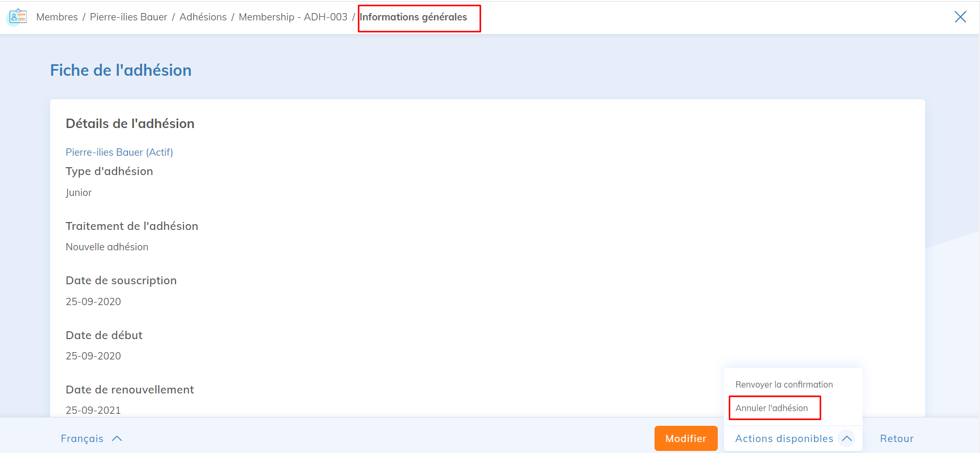The width and height of the screenshot is (980, 453).
Task: Open Pierre-ilies Bauer (Actif) member link
Action: pyautogui.click(x=119, y=152)
